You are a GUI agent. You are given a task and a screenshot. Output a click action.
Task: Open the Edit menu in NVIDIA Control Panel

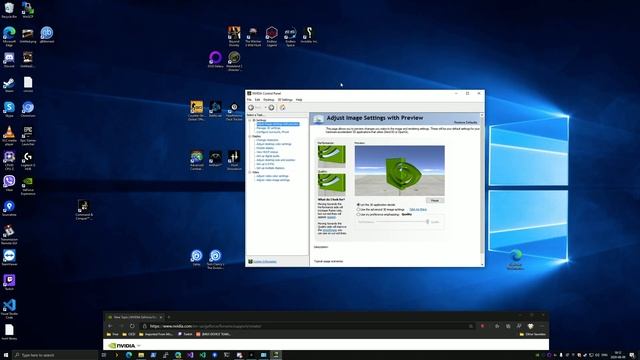(258, 100)
